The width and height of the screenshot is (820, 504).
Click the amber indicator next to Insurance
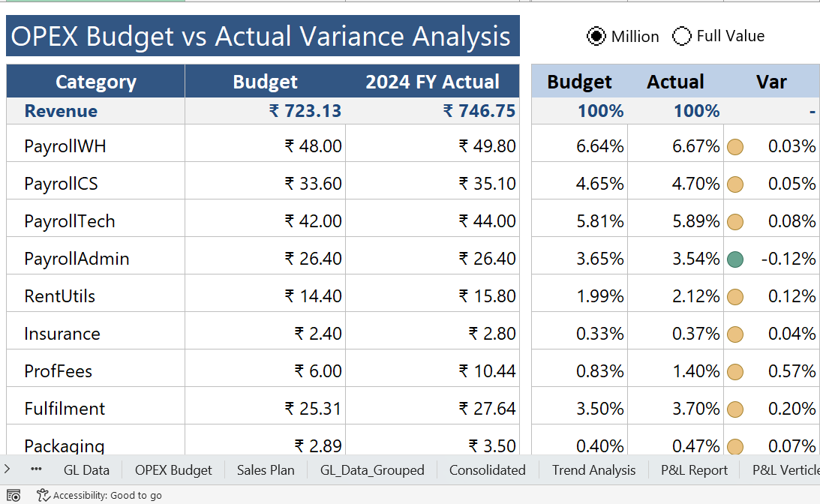(x=735, y=334)
